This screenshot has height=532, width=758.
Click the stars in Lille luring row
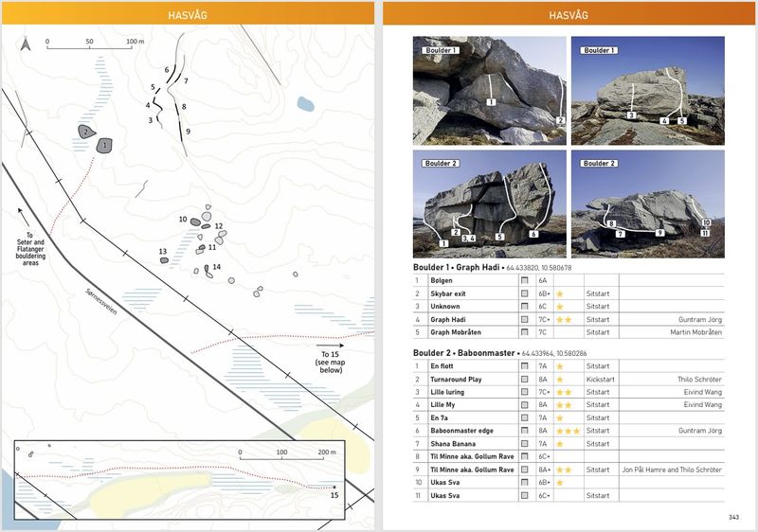coord(564,392)
